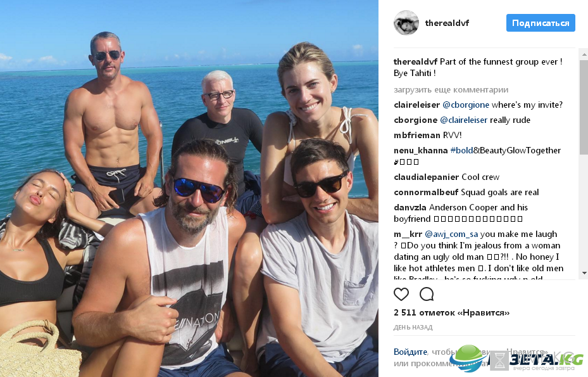Click Войдите login link
This screenshot has height=377, width=588.
click(x=410, y=352)
